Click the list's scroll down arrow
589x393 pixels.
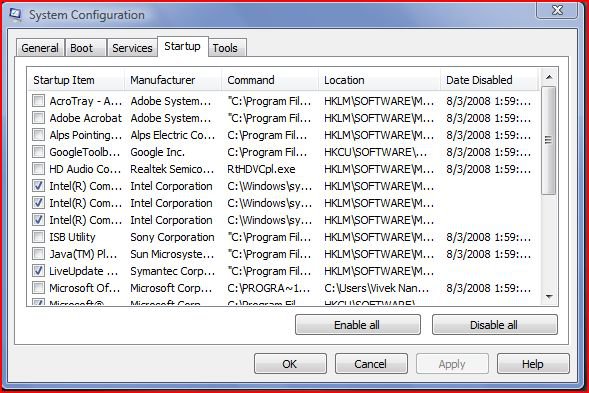[x=549, y=297]
